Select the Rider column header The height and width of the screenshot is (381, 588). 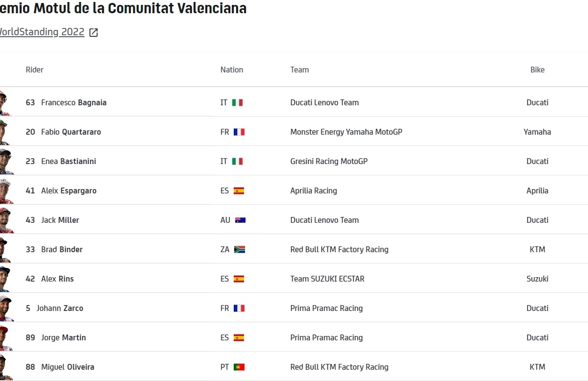(x=35, y=70)
